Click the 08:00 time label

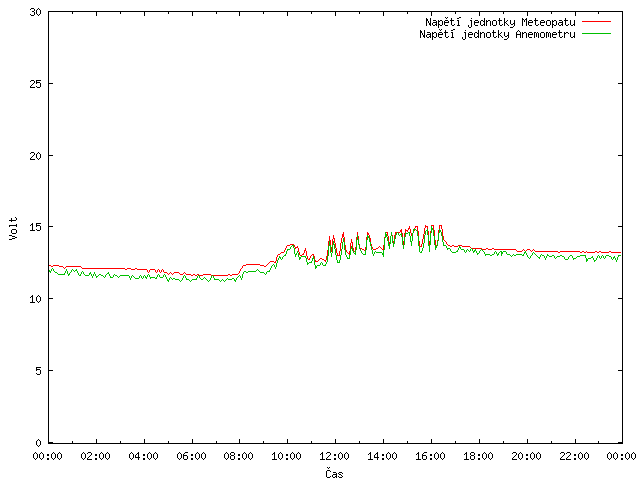tap(239, 456)
